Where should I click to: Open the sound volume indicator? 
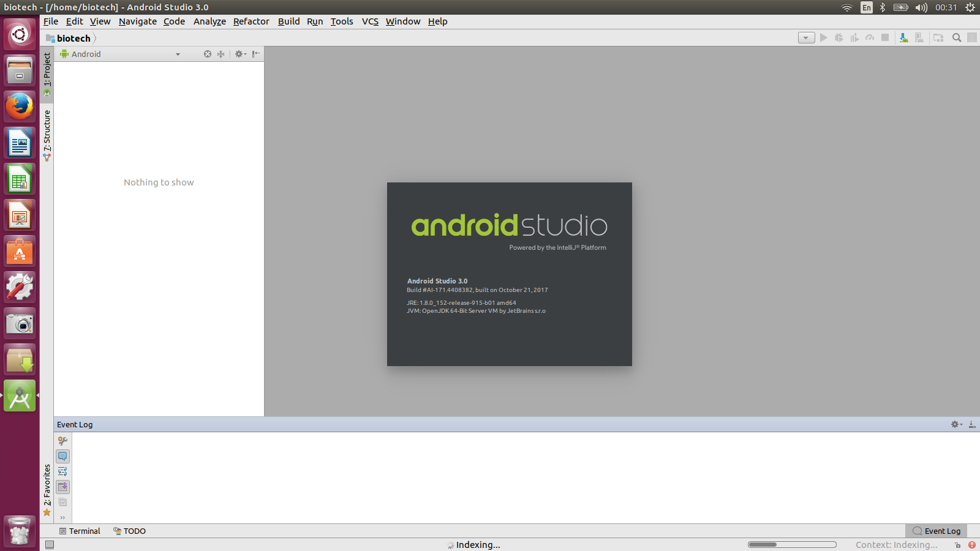click(921, 7)
